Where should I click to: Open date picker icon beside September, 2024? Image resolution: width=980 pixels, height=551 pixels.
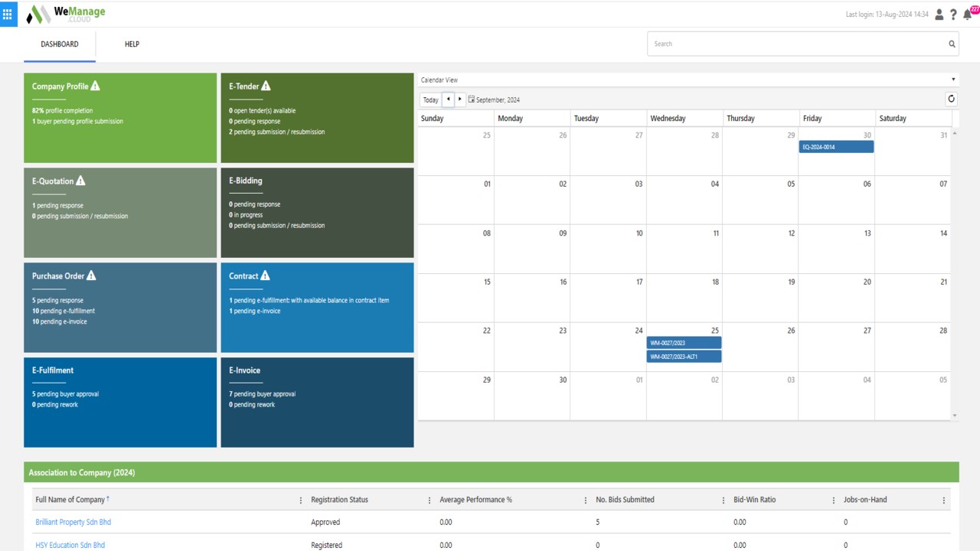(472, 99)
